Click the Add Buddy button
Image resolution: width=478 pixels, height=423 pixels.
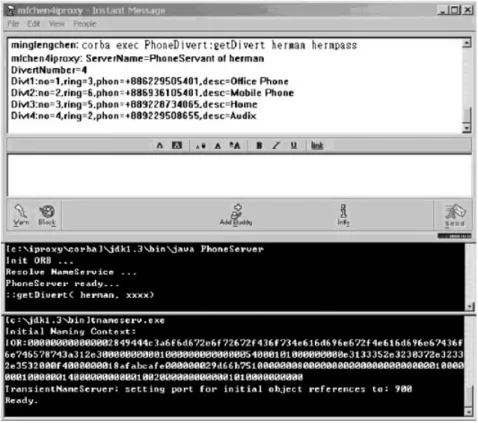236,215
